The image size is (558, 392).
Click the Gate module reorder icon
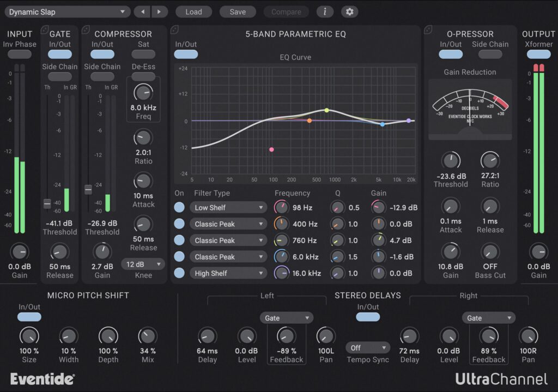click(x=45, y=29)
